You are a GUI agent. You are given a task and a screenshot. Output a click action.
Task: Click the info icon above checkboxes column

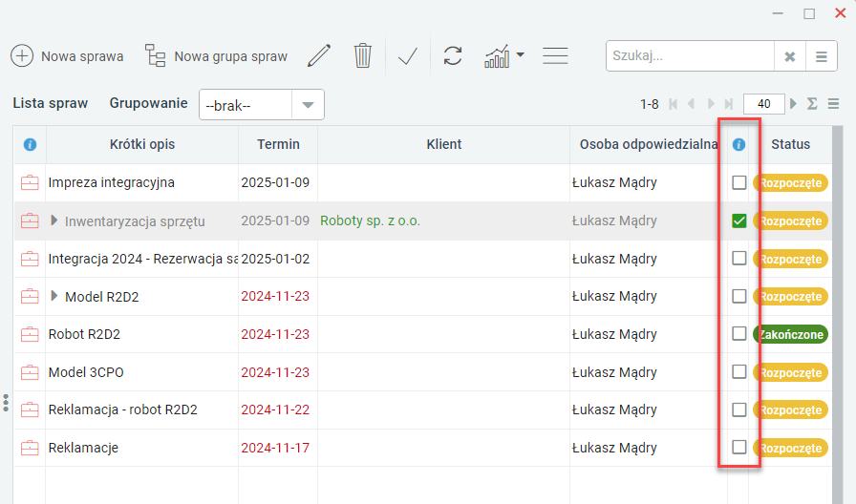tap(738, 144)
